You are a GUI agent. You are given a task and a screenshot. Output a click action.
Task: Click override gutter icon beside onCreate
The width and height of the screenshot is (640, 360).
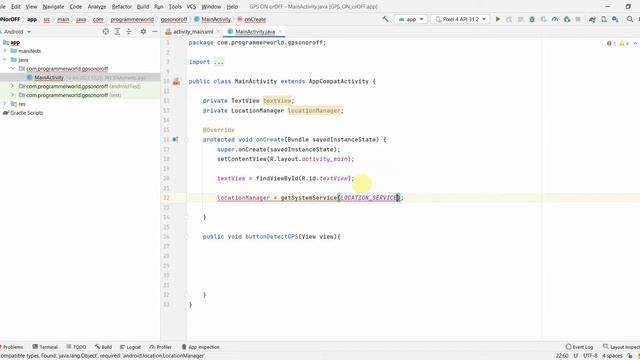coord(175,140)
